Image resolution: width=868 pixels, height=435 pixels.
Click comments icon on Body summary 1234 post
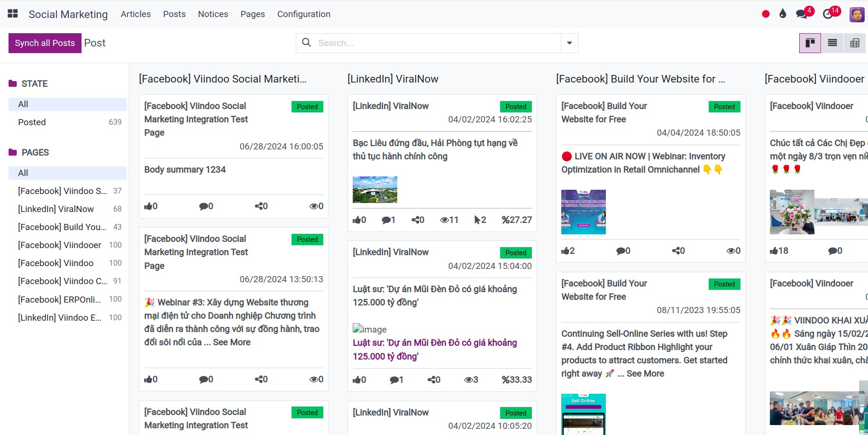pos(203,206)
